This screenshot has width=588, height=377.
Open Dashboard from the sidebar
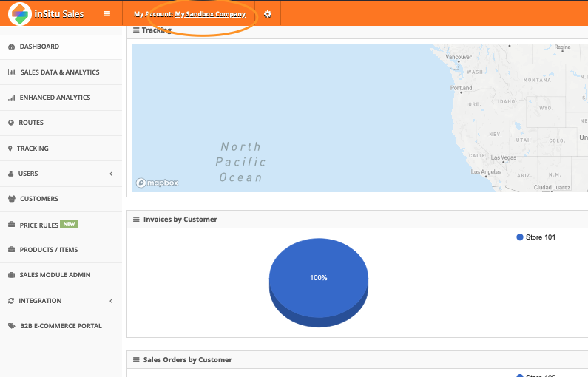(x=39, y=47)
